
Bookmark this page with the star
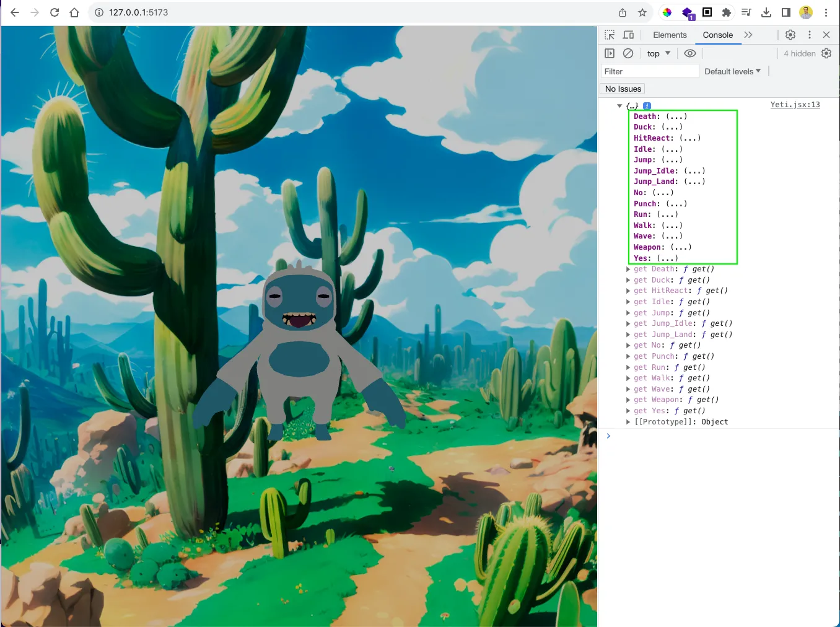642,12
